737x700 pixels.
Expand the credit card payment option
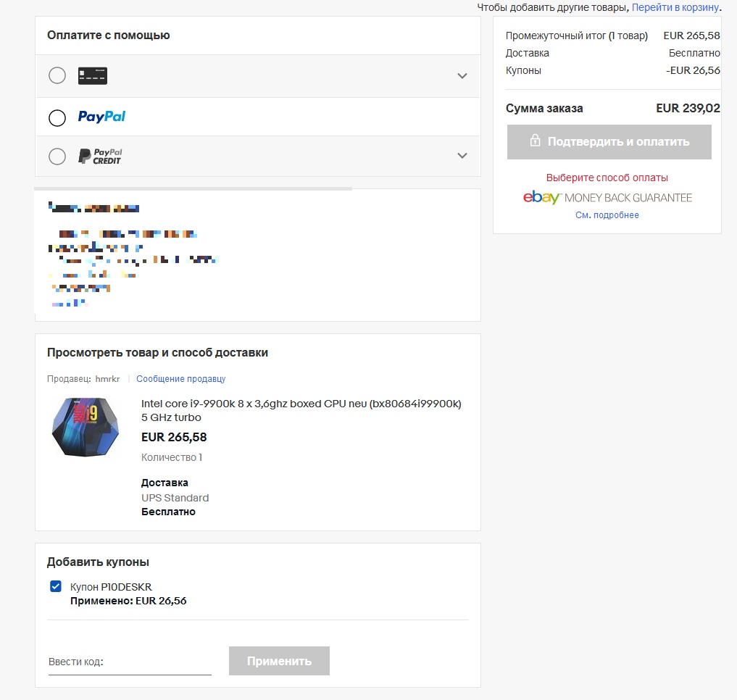coord(462,76)
